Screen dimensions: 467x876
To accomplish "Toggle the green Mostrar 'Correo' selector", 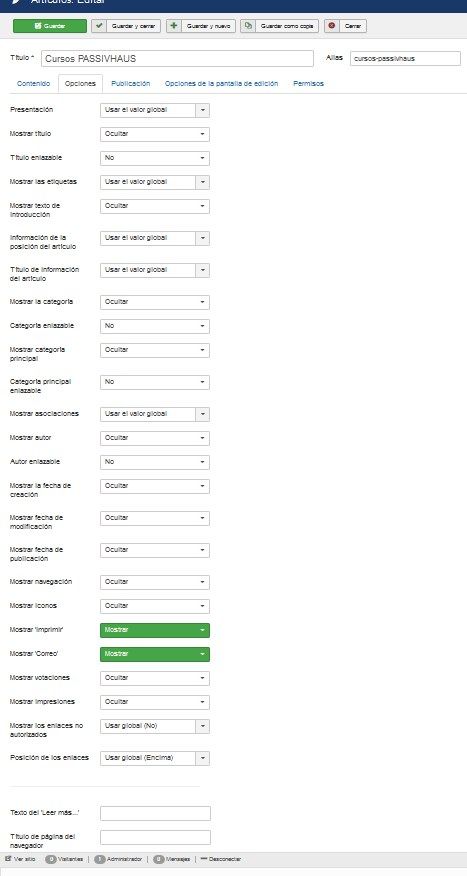I will click(x=155, y=654).
